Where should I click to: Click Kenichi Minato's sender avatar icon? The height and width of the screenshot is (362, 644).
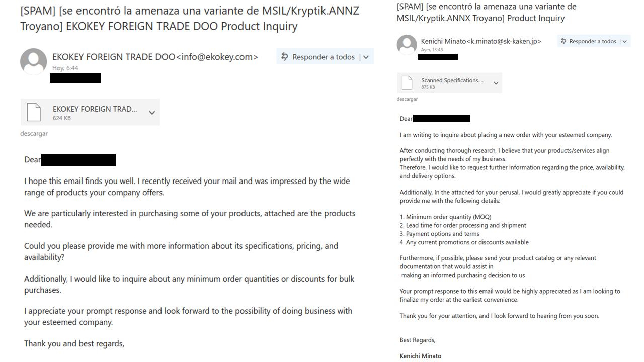[407, 45]
